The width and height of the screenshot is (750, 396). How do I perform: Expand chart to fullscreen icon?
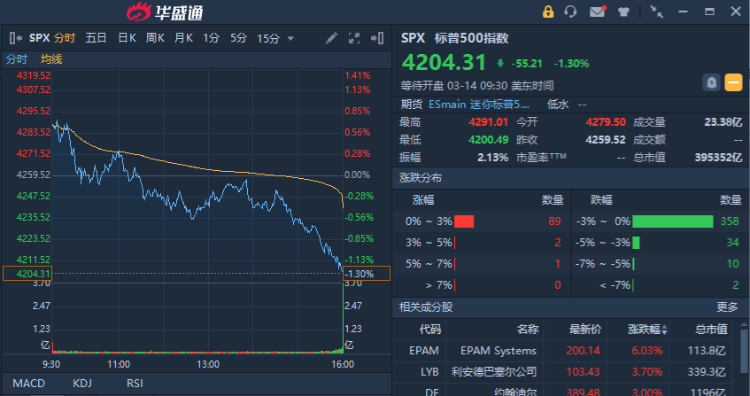click(x=354, y=38)
